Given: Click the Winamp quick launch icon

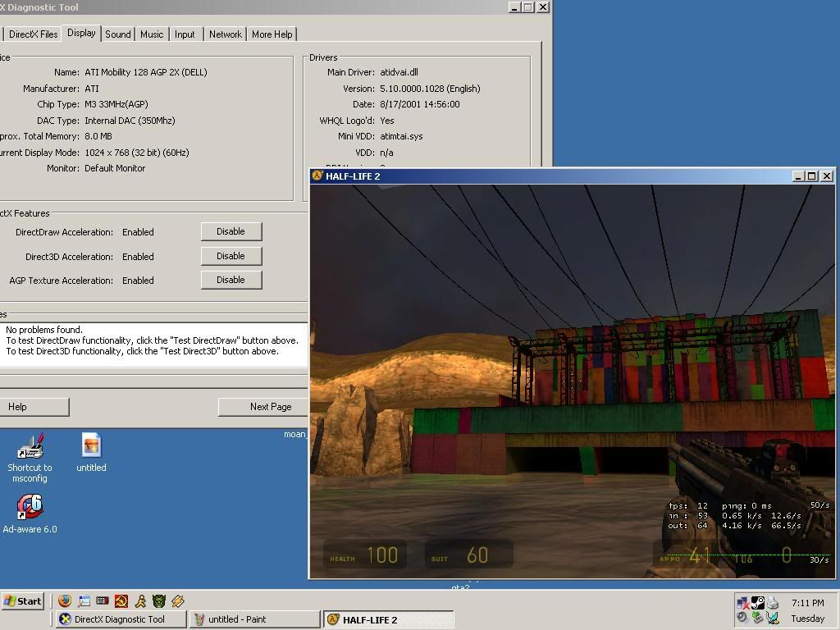Looking at the screenshot, I should tap(178, 600).
